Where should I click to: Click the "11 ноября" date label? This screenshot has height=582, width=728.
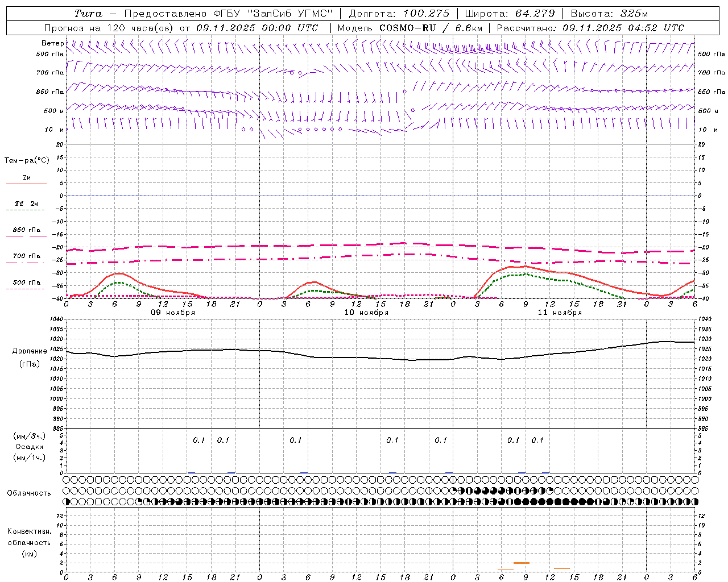(560, 312)
